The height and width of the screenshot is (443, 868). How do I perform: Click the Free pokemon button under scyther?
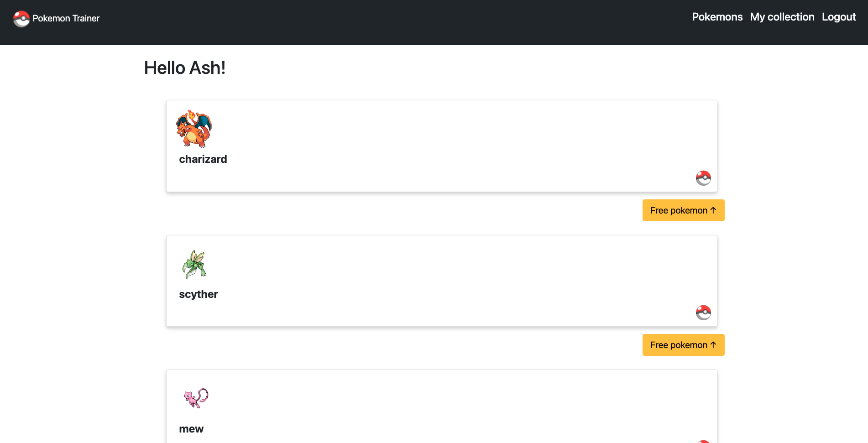point(683,345)
